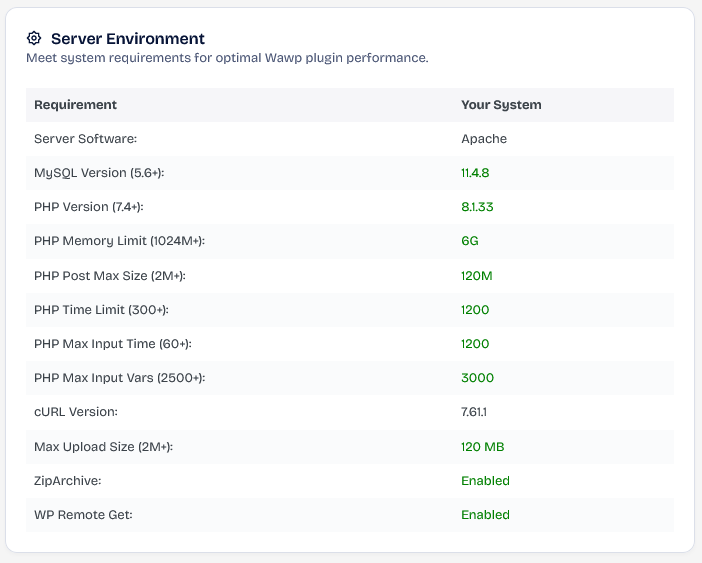Click the ZipArchive Enabled status

tap(485, 481)
